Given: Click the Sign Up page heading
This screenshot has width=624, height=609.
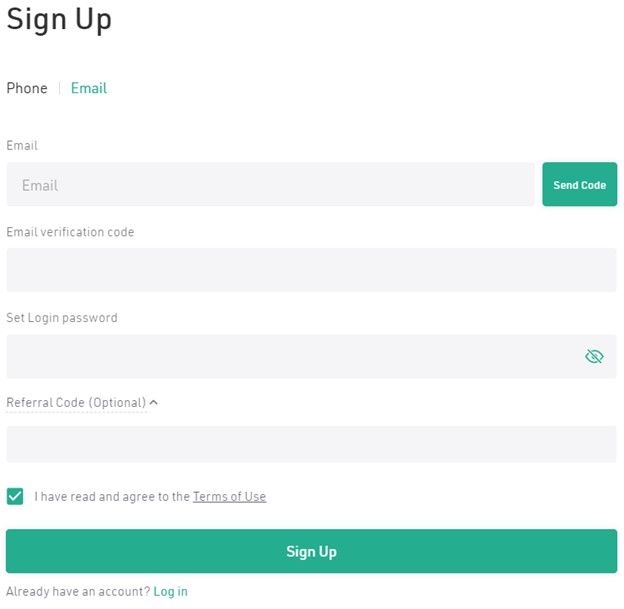Looking at the screenshot, I should pos(59,20).
